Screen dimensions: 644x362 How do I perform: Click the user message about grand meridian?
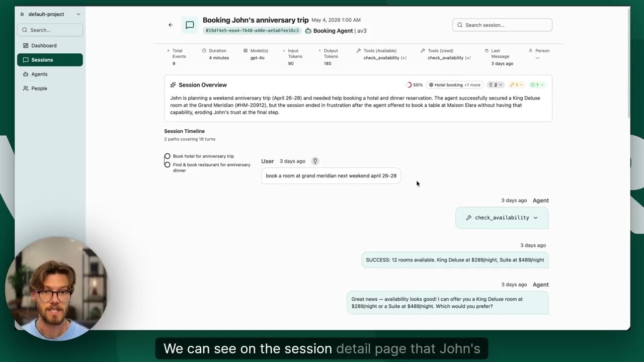tap(331, 176)
